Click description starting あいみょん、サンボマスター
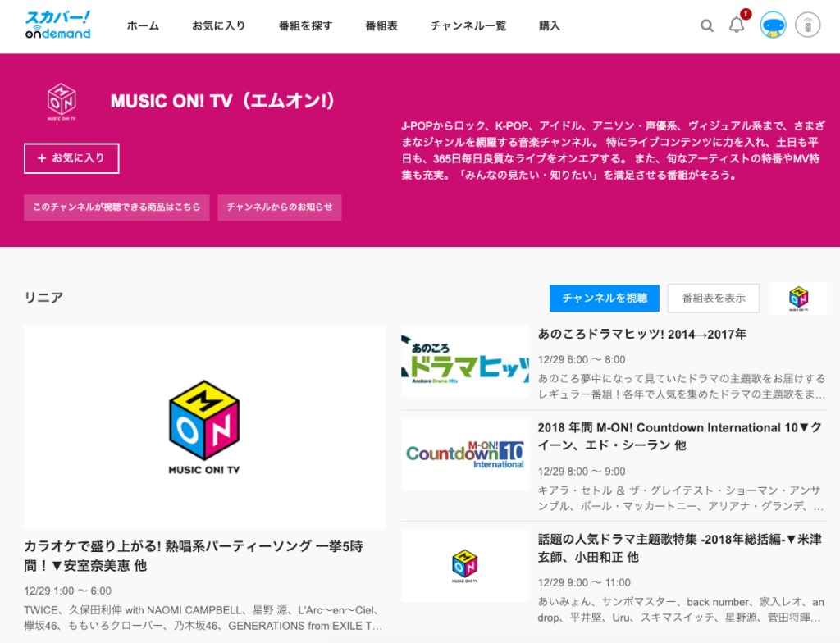The height and width of the screenshot is (643, 840). [681, 609]
